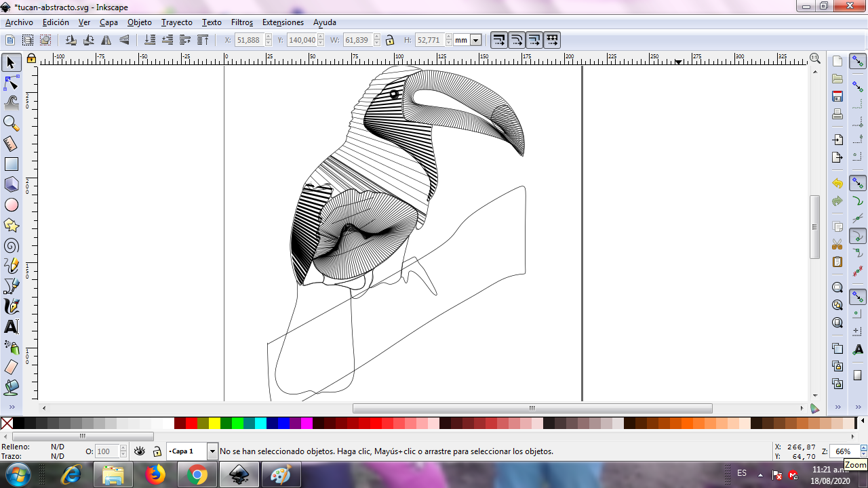
Task: Select the Star polygon tool
Action: (x=11, y=225)
